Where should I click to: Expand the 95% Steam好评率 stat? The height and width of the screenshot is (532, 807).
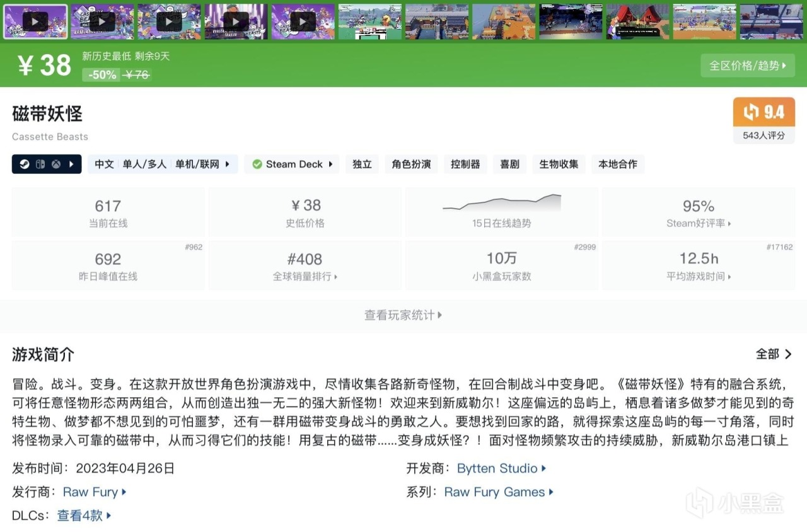699,212
